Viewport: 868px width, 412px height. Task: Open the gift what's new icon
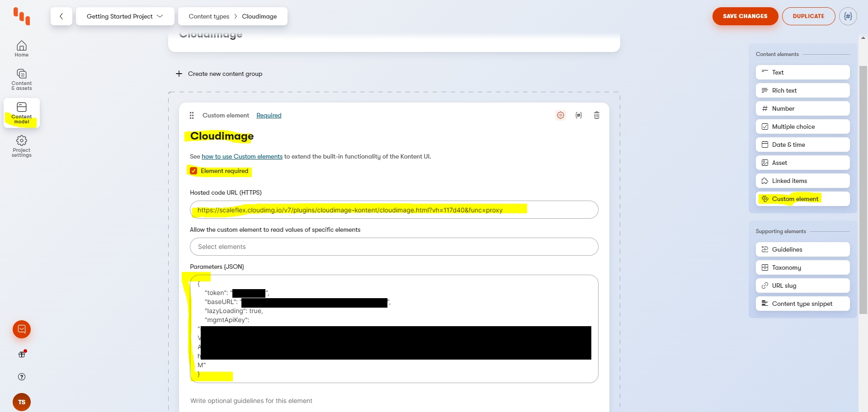pos(22,355)
